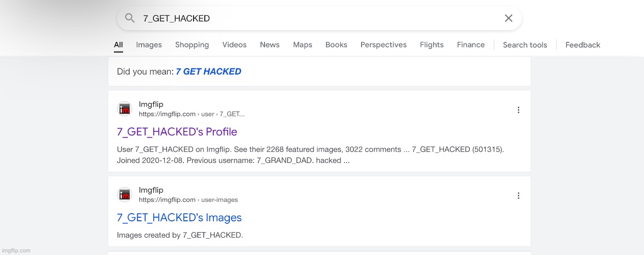This screenshot has height=255, width=644.
Task: Click Imgflip favicon on Profile result
Action: (125, 109)
